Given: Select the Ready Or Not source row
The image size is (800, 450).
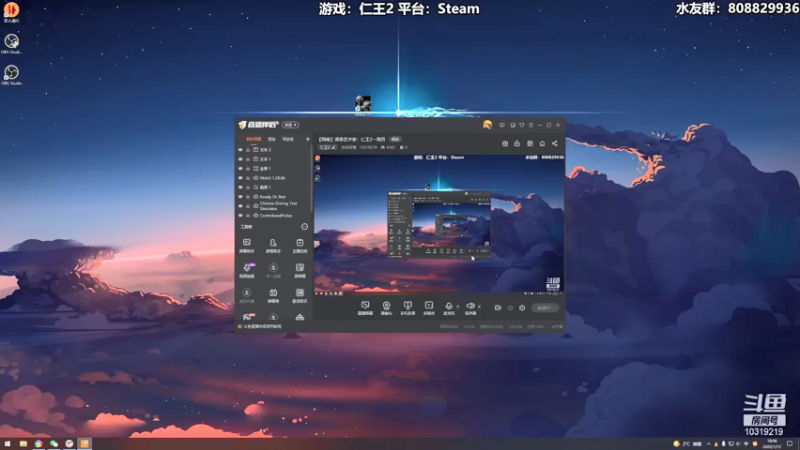Looking at the screenshot, I should pyautogui.click(x=274, y=196).
